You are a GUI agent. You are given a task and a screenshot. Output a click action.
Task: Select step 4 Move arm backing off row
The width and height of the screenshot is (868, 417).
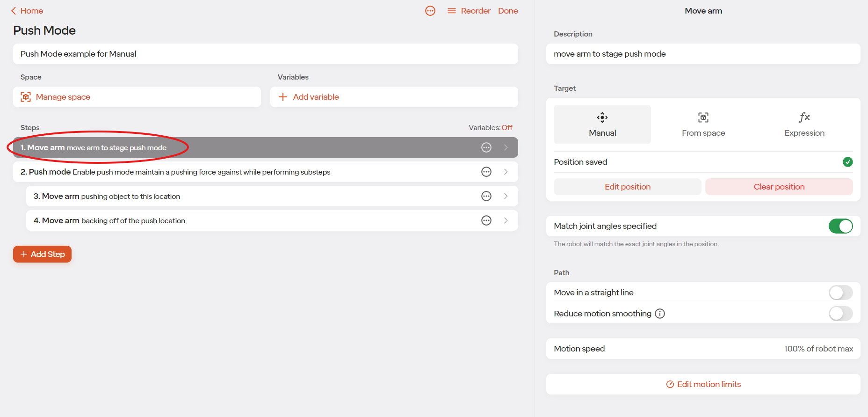[x=272, y=220]
